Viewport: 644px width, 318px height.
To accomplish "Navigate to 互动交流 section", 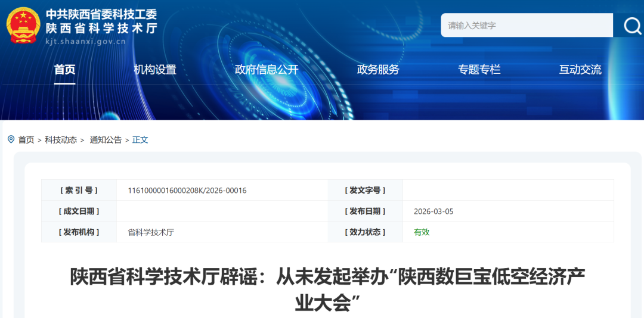I will pyautogui.click(x=580, y=70).
